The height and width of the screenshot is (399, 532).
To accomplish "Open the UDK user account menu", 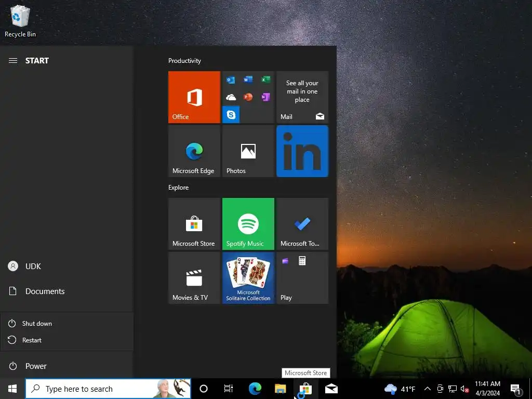I will 67,267.
